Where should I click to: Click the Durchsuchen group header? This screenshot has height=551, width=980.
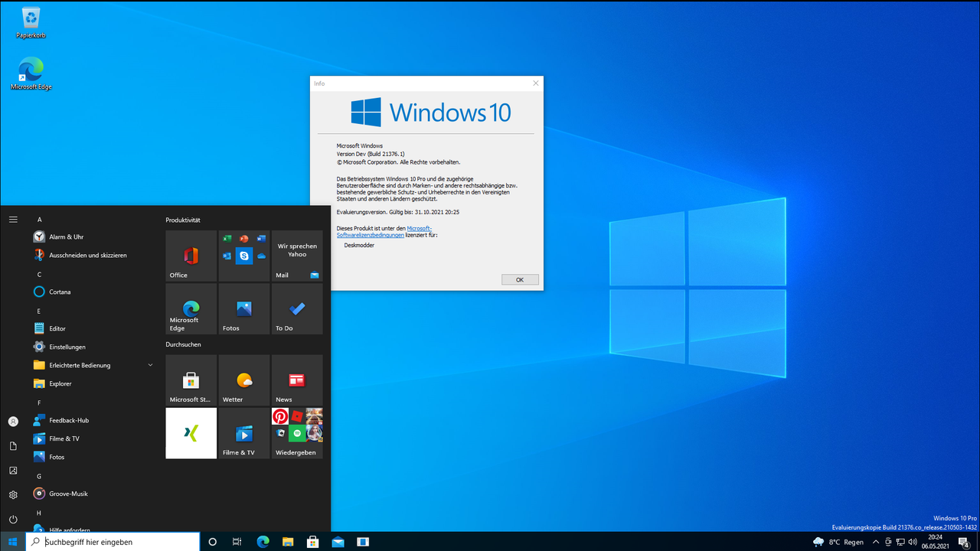(183, 344)
